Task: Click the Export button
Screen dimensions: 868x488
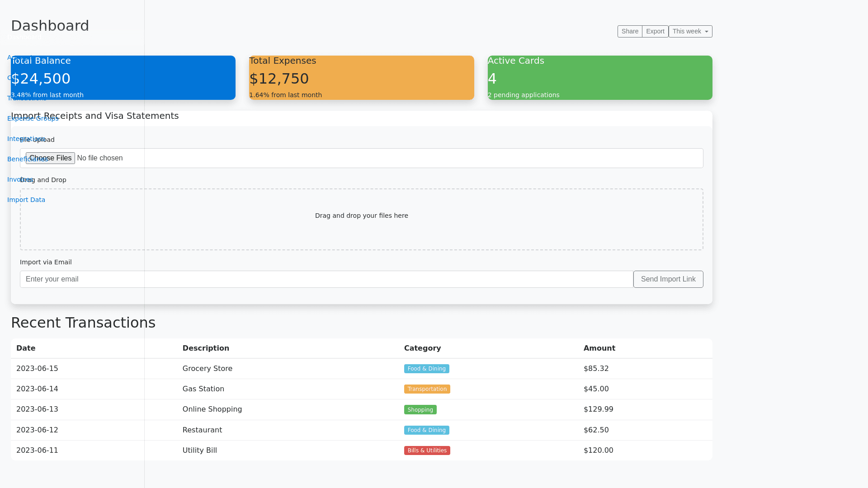Action: (655, 31)
